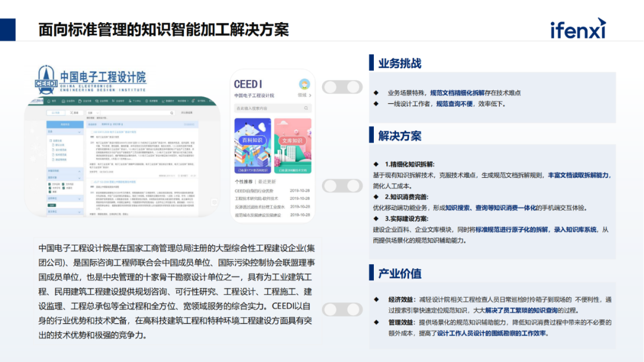Image resolution: width=644 pixels, height=362 pixels.
Task: Select the 个性推荐 tab in the mobile app
Action: click(243, 182)
